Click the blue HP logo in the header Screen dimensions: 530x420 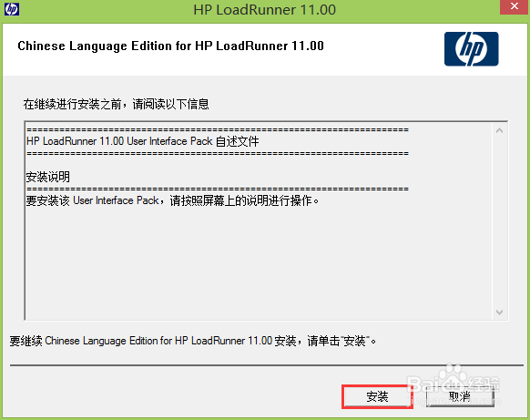point(471,49)
